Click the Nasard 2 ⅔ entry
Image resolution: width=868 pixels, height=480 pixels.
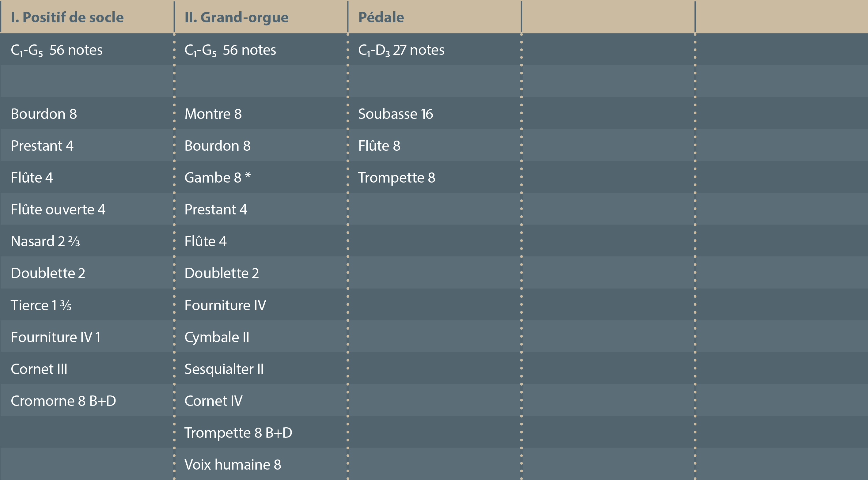point(45,241)
